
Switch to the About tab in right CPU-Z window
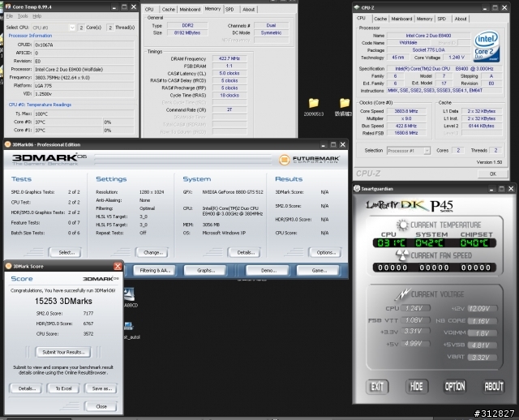(x=461, y=19)
